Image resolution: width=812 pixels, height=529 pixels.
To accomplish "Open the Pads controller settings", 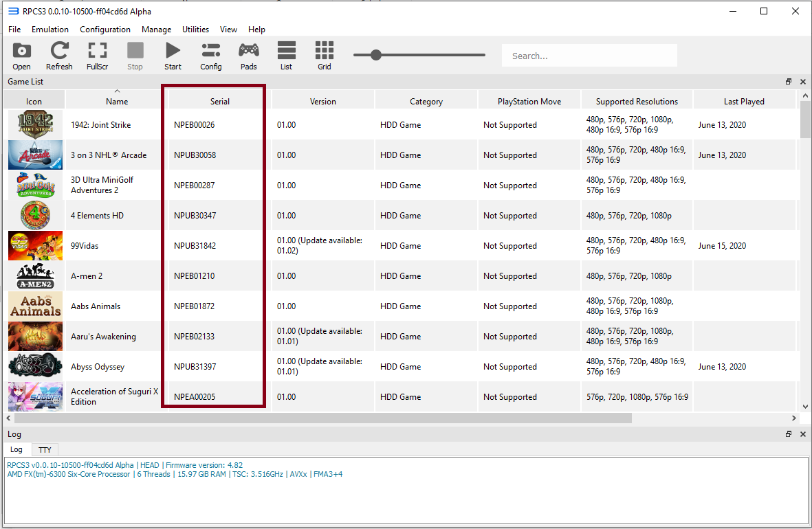I will point(249,56).
